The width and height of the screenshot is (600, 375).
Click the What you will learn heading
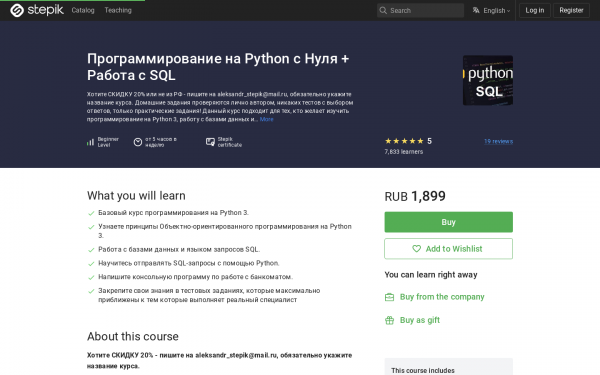coord(136,196)
